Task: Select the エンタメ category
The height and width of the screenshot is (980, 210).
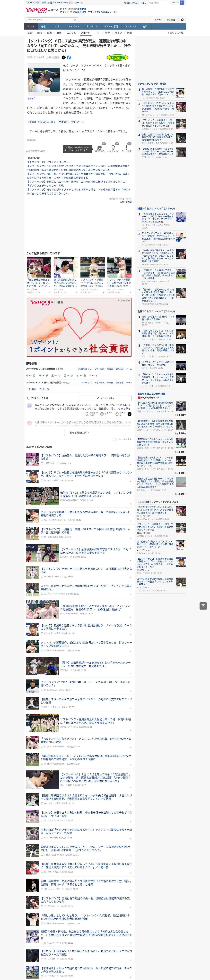Action: (x=71, y=33)
